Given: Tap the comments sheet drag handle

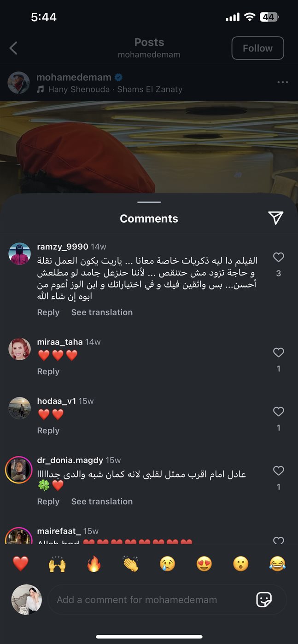Looking at the screenshot, I should point(149,202).
